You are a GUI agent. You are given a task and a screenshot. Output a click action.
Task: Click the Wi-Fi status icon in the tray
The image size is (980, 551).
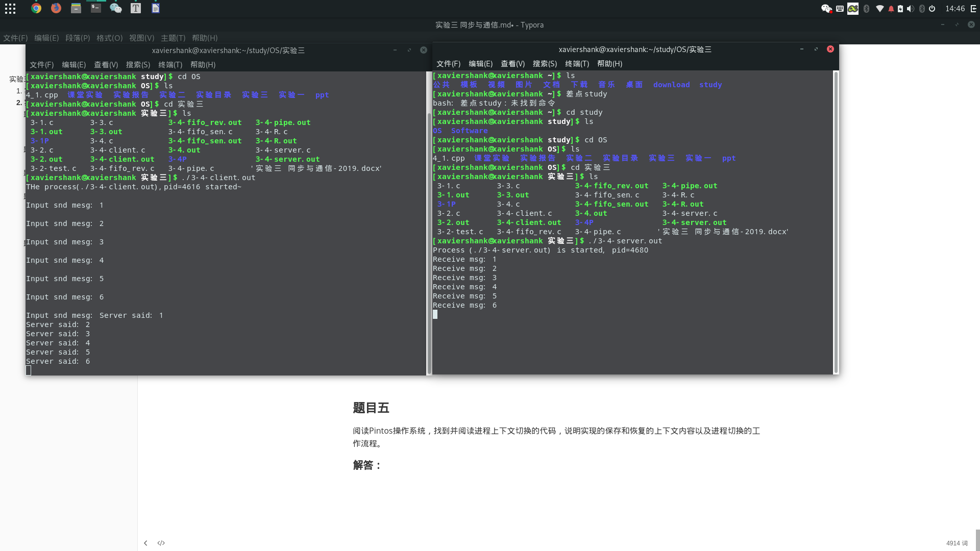tap(880, 8)
